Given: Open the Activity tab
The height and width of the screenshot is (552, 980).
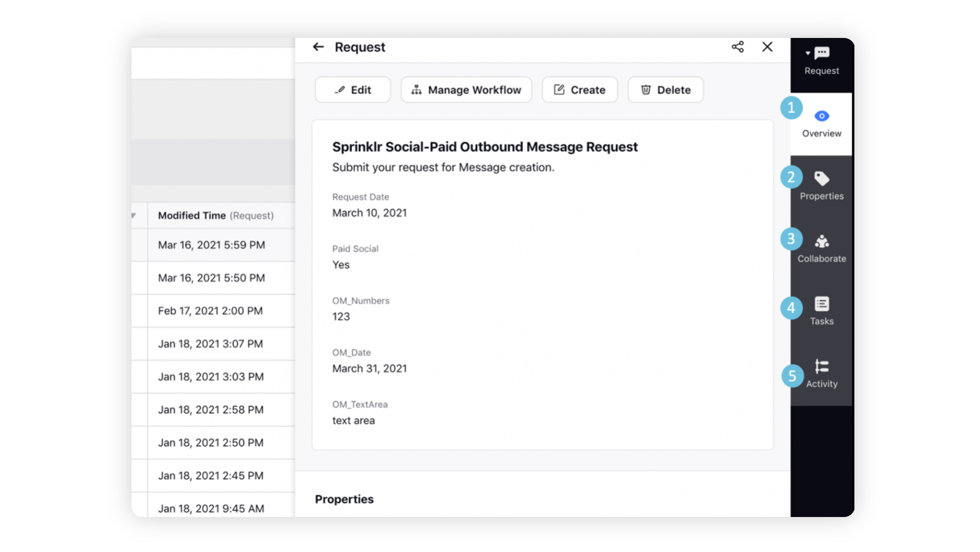Looking at the screenshot, I should pyautogui.click(x=821, y=374).
